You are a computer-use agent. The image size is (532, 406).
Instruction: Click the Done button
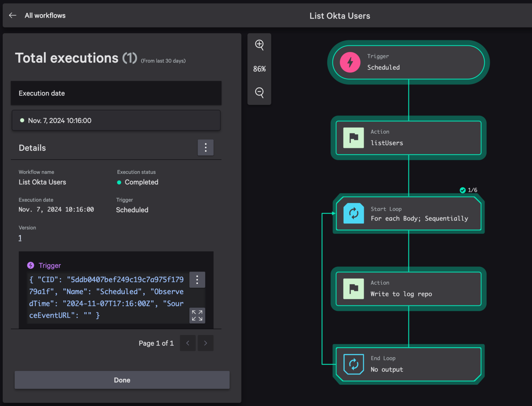tap(122, 380)
